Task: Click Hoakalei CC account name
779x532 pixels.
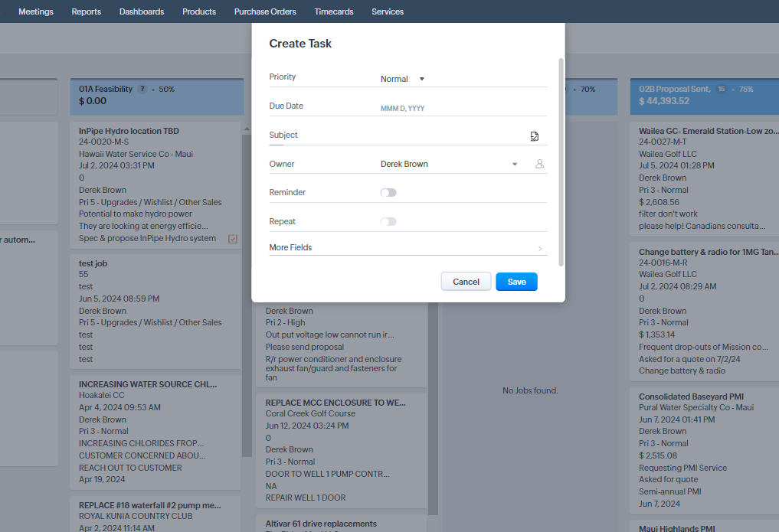Action: pos(102,396)
